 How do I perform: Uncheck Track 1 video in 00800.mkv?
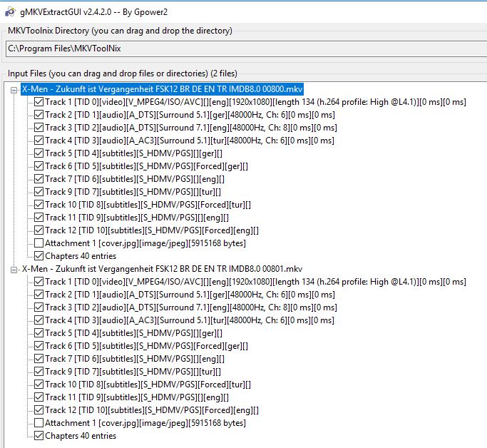click(x=39, y=102)
